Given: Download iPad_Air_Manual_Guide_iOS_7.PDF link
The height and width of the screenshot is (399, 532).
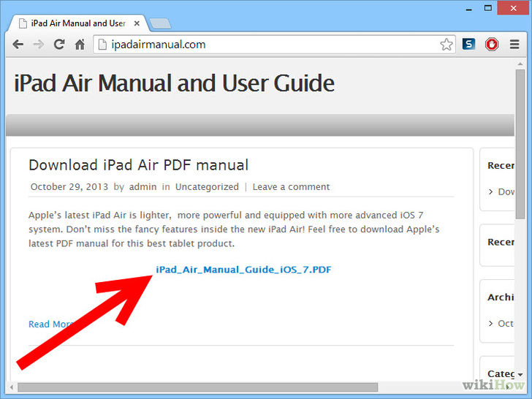Looking at the screenshot, I should point(243,270).
